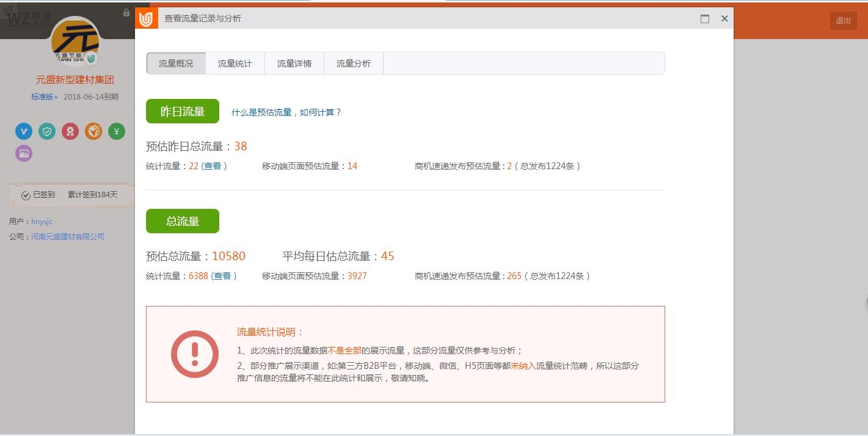Image resolution: width=868 pixels, height=436 pixels.
Task: Click the blue V verification badge icon
Action: pyautogui.click(x=24, y=131)
